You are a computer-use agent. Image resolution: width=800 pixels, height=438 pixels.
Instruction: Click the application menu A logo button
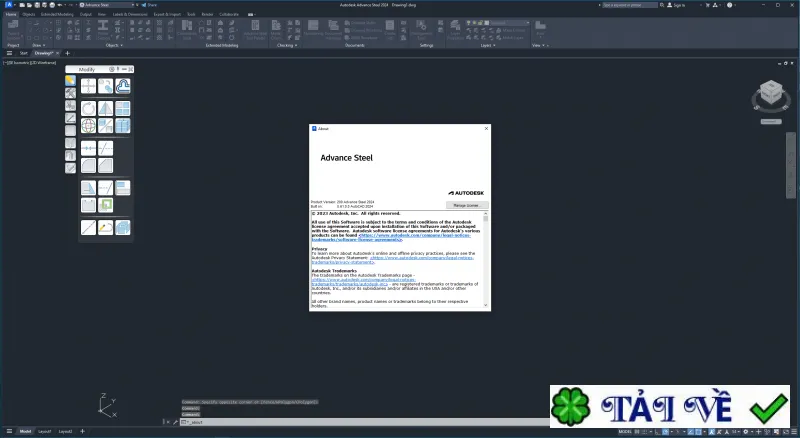click(x=9, y=5)
